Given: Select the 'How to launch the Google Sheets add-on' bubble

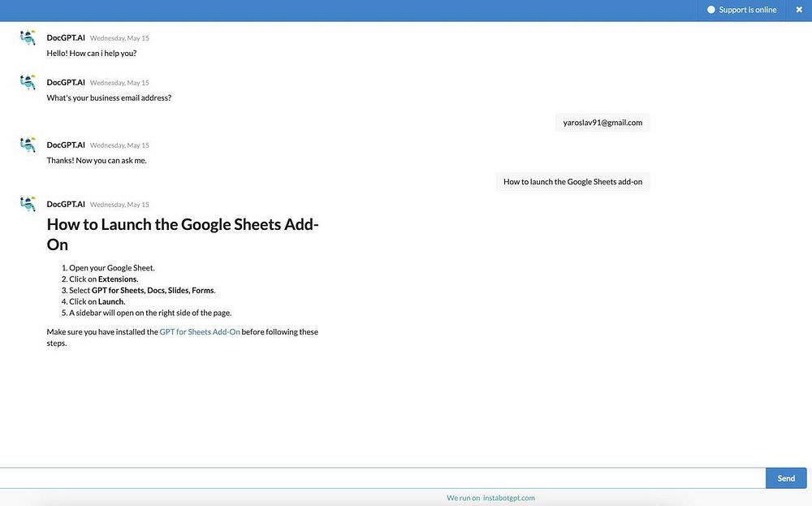Looking at the screenshot, I should coord(572,182).
